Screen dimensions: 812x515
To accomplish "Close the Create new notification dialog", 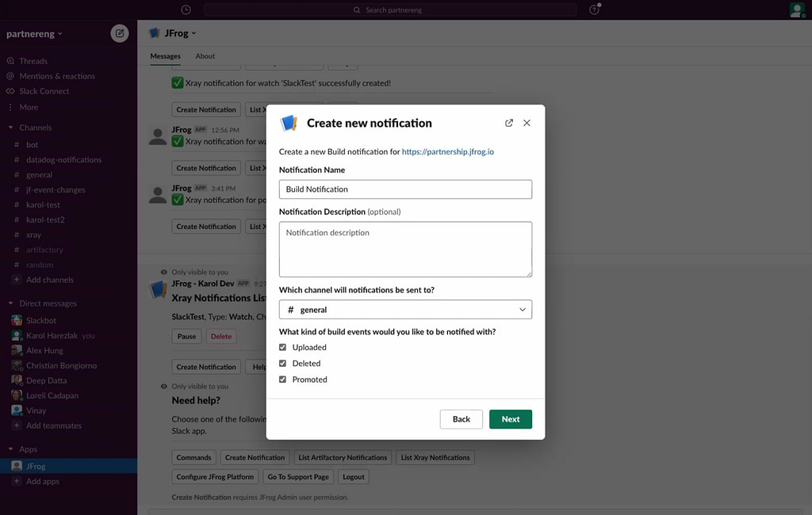I will coord(527,123).
